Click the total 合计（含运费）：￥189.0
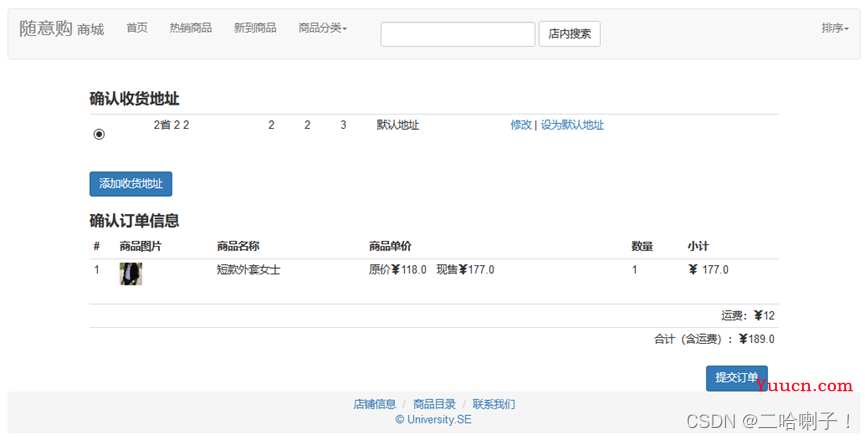 pos(714,339)
